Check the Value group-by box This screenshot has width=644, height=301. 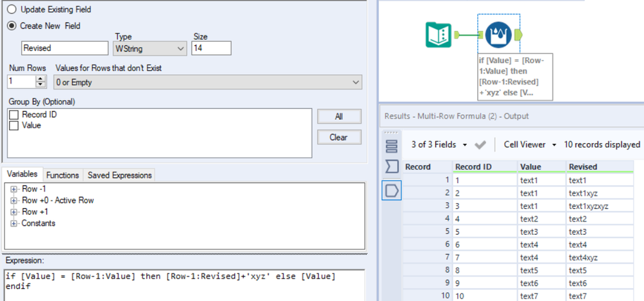14,126
